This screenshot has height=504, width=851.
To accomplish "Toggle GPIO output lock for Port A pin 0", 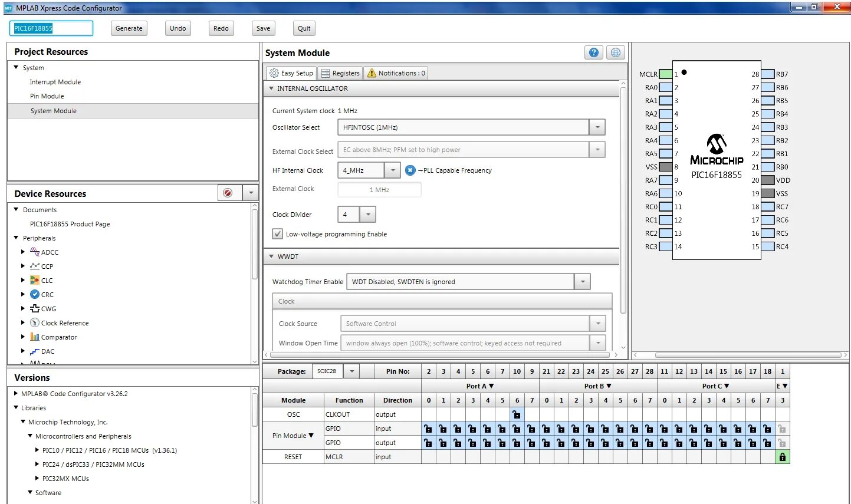I will (x=428, y=443).
